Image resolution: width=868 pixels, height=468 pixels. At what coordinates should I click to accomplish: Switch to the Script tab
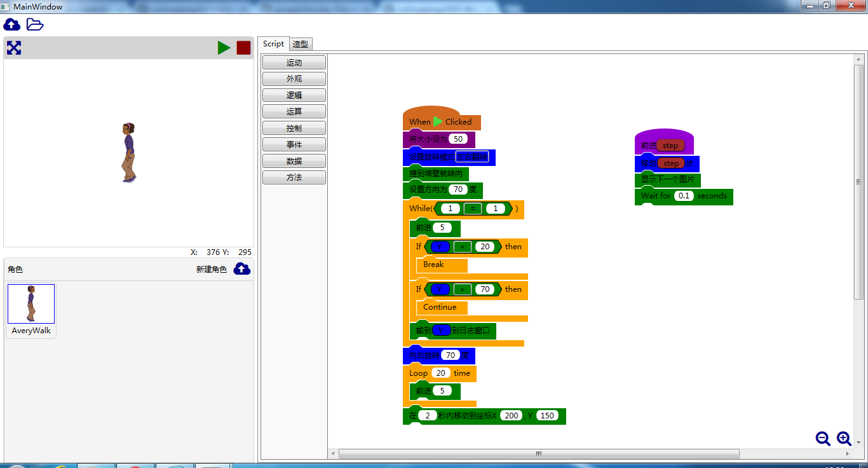[273, 44]
